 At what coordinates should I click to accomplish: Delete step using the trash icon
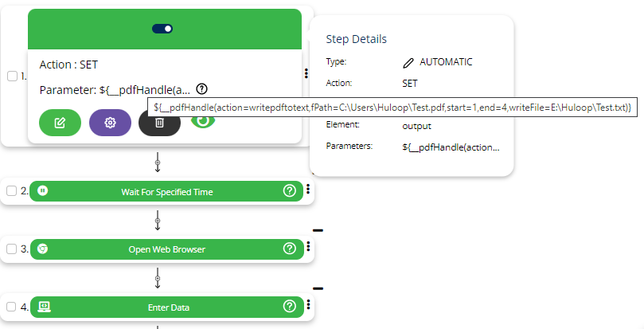[x=159, y=123]
